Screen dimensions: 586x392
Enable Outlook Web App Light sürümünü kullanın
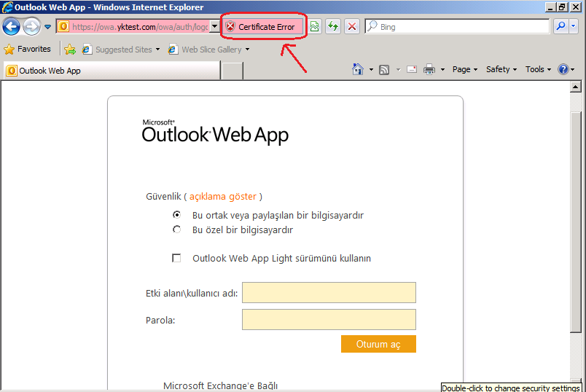point(176,258)
